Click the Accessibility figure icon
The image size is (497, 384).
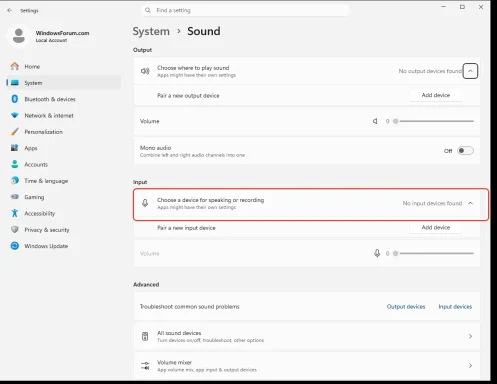tap(15, 213)
